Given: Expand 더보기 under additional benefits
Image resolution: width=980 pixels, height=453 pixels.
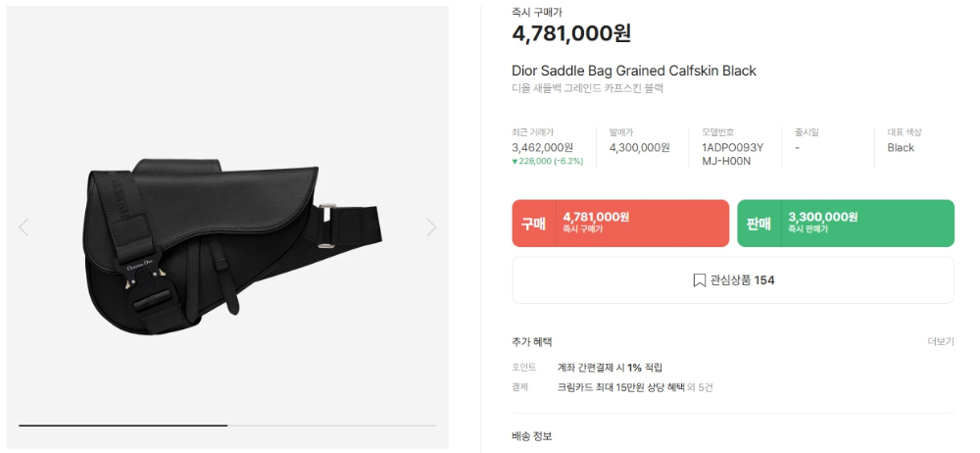Looking at the screenshot, I should coord(941,341).
